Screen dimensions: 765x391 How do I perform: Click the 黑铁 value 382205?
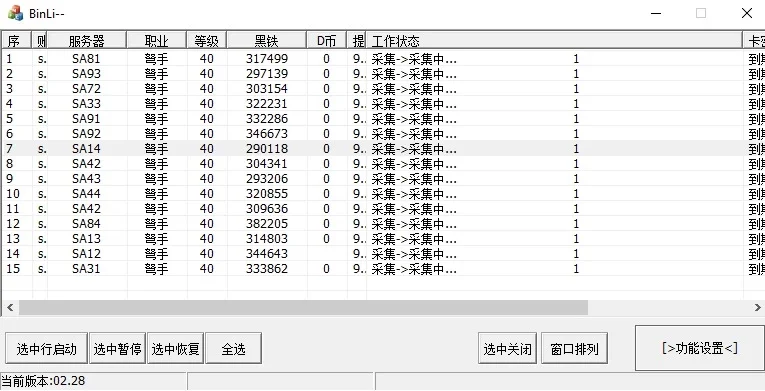coord(267,224)
